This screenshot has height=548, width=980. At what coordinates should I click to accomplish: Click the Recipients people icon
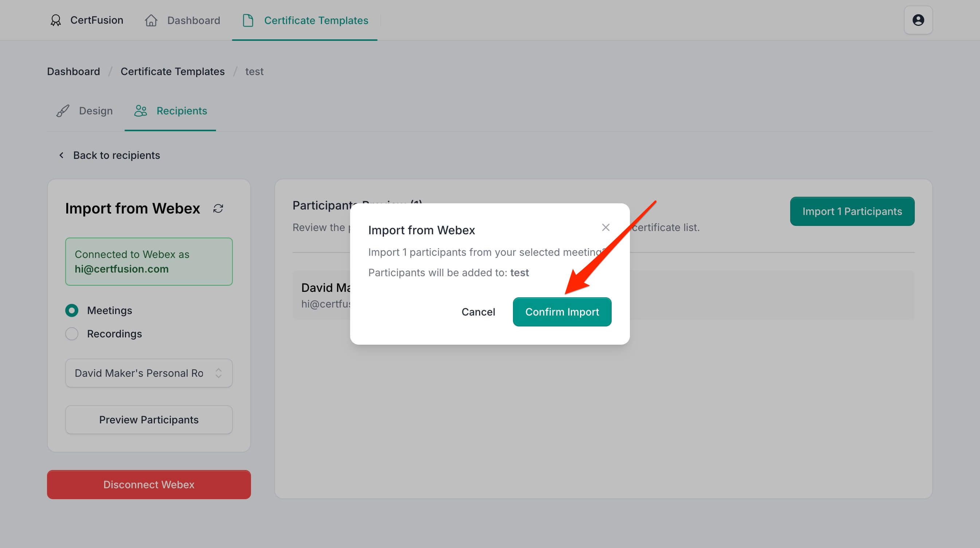pyautogui.click(x=140, y=111)
